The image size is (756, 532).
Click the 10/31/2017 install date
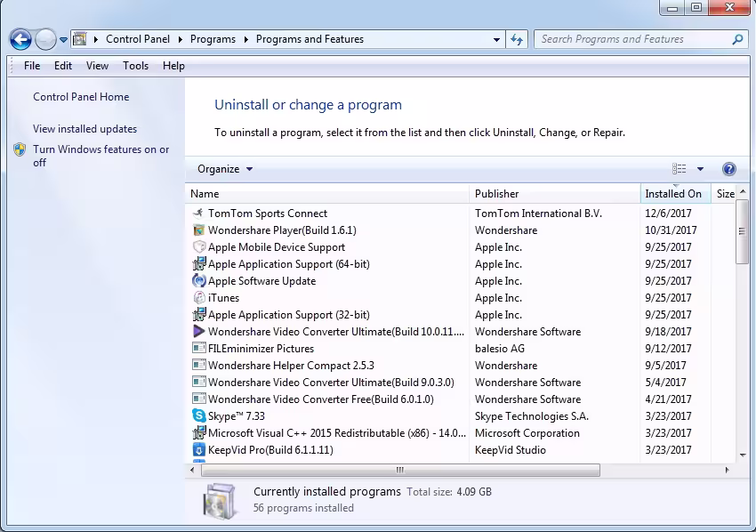pyautogui.click(x=671, y=230)
